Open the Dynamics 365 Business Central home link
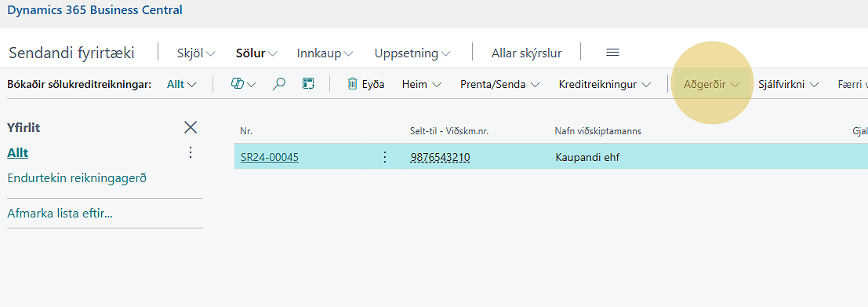Viewport: 868px width, 307px height. (95, 10)
